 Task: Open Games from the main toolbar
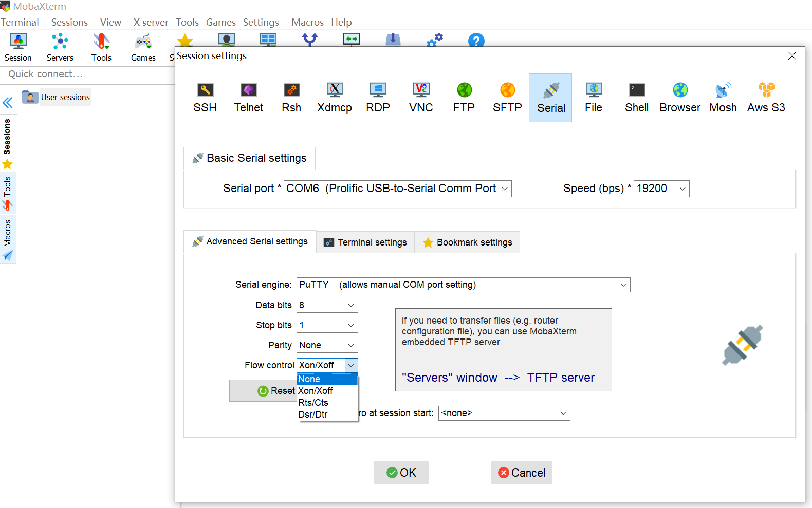coord(143,47)
